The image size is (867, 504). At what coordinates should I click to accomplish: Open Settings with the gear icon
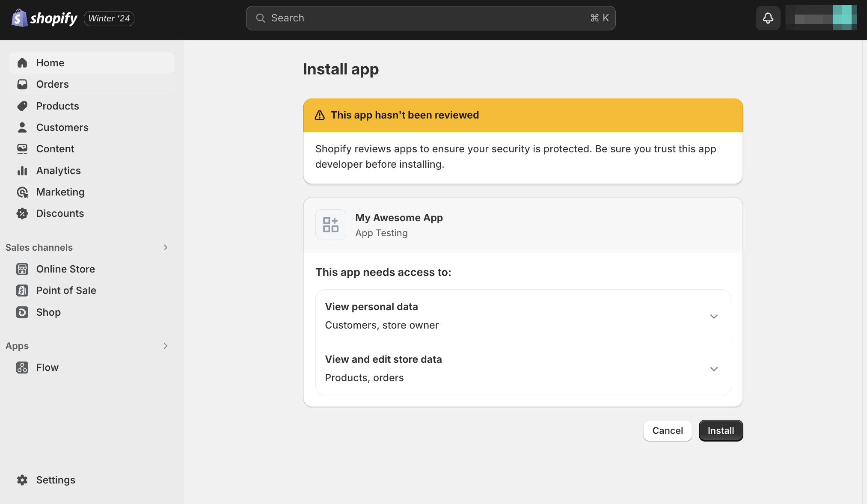(22, 480)
